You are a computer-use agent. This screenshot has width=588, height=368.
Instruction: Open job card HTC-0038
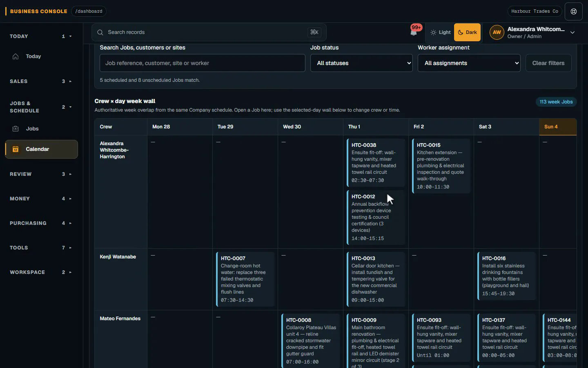[376, 163]
